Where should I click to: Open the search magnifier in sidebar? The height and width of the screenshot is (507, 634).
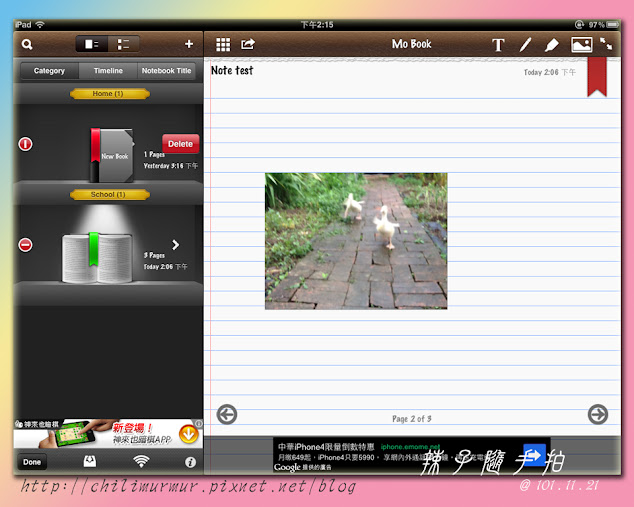coord(27,44)
